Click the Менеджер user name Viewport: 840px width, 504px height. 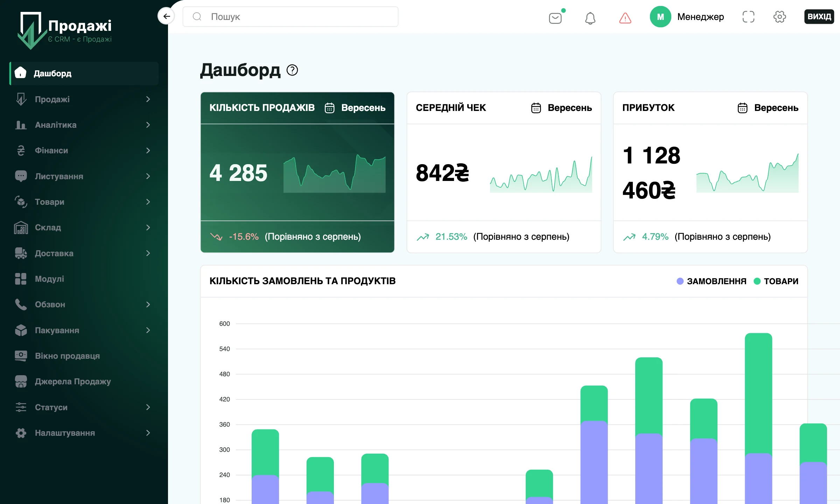700,16
